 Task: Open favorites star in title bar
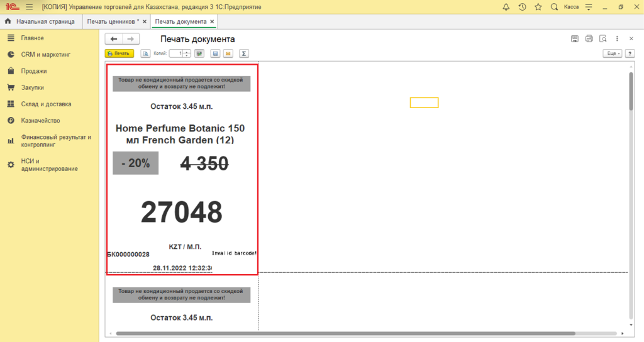[x=538, y=7]
